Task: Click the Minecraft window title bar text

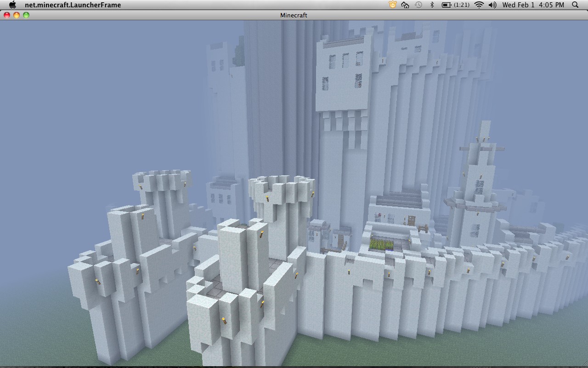Action: pyautogui.click(x=294, y=15)
